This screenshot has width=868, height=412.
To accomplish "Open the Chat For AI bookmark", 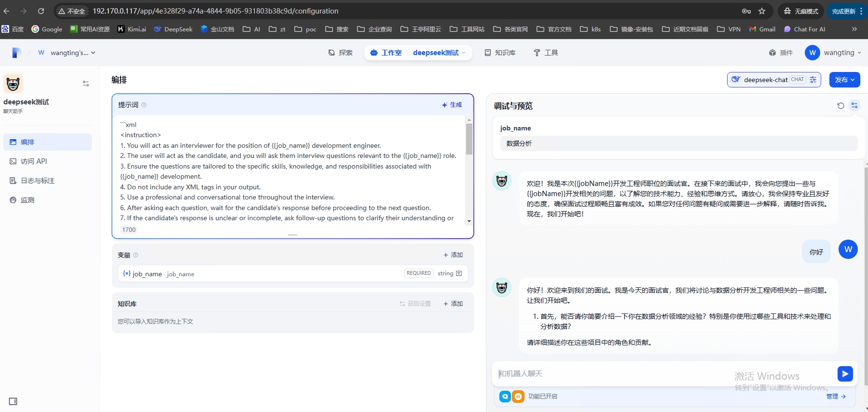I will pos(805,29).
